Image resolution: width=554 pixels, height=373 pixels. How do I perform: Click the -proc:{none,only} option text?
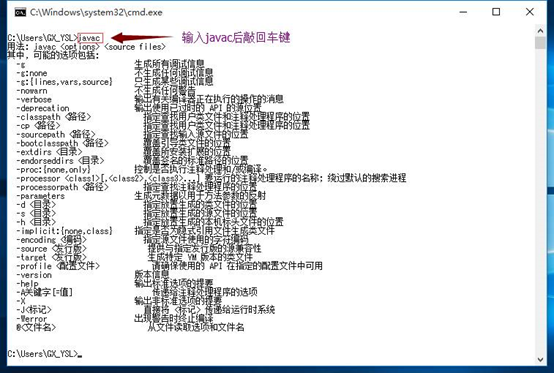point(54,170)
